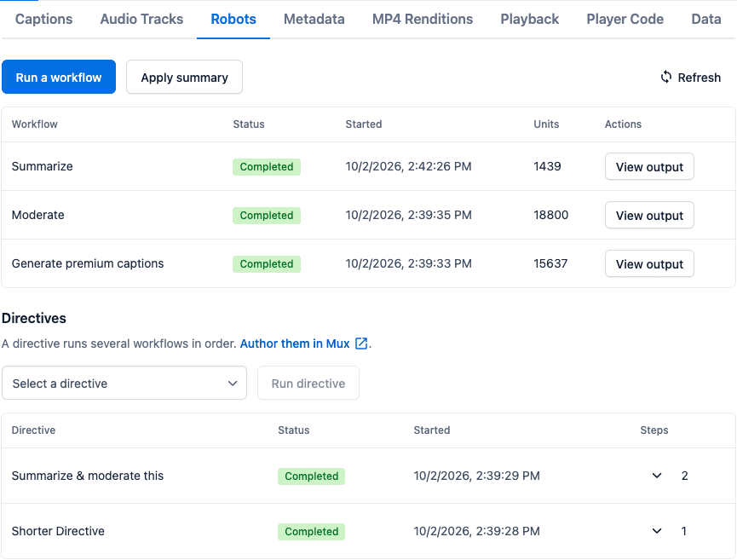737x560 pixels.
Task: View output for Moderate workflow
Action: (649, 215)
